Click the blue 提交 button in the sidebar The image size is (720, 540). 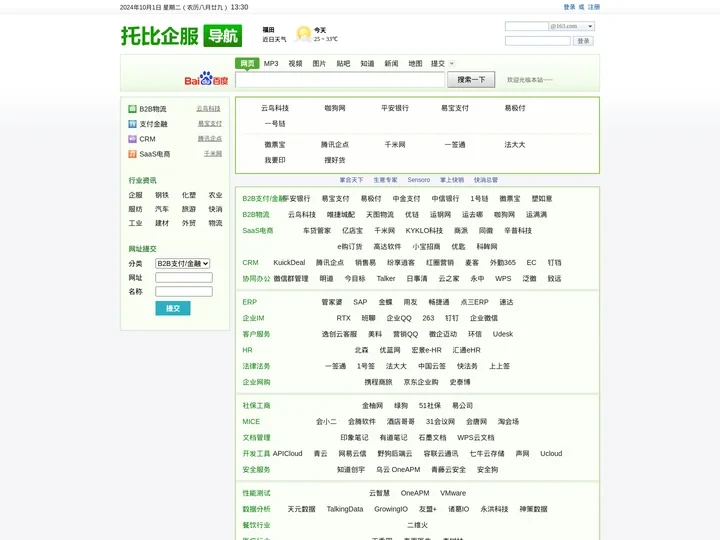tap(173, 308)
